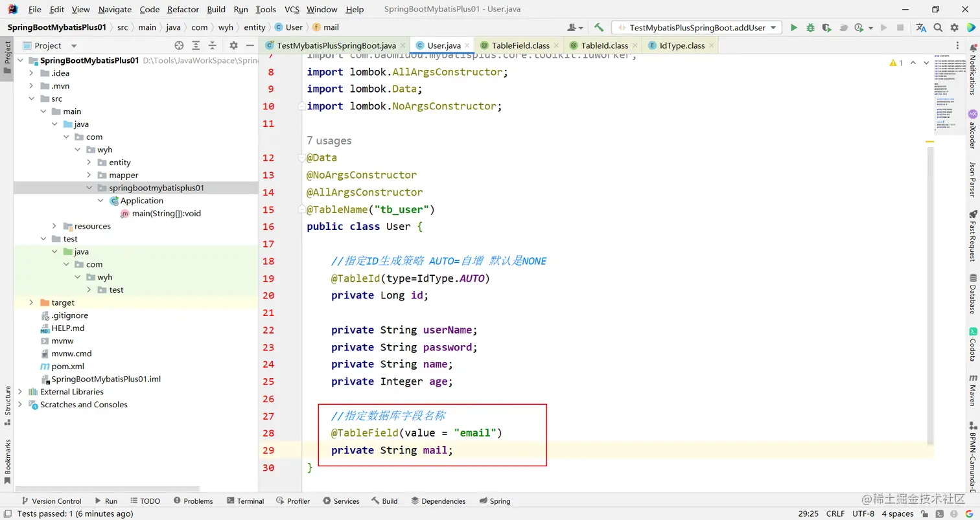This screenshot has height=520, width=980.
Task: Click CRLF line separator in status bar
Action: (x=835, y=514)
